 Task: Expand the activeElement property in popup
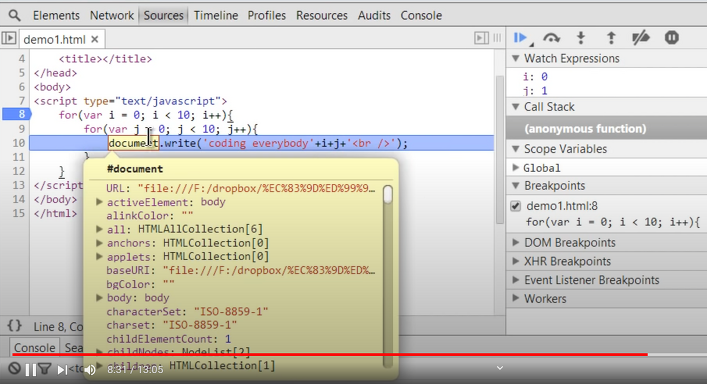[99, 202]
